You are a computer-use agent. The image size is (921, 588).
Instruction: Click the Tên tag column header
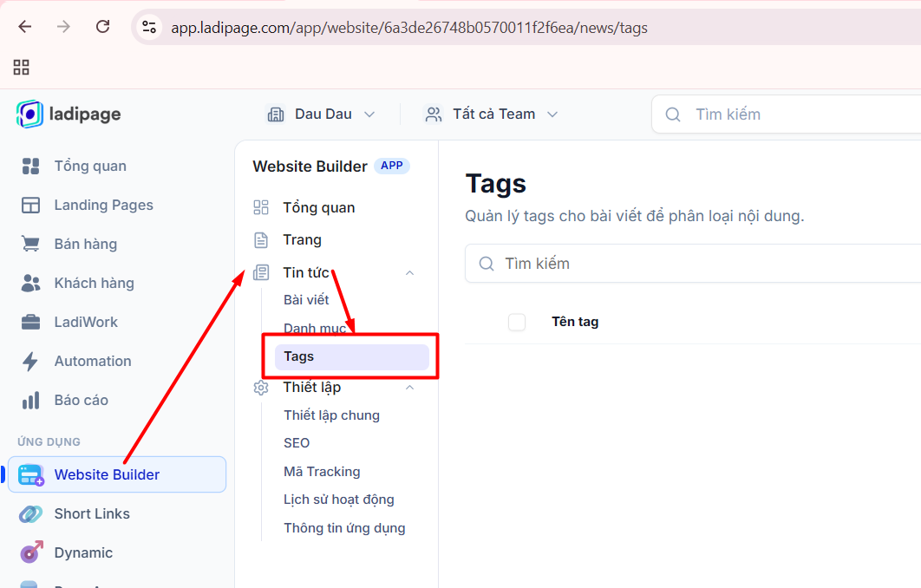click(575, 322)
